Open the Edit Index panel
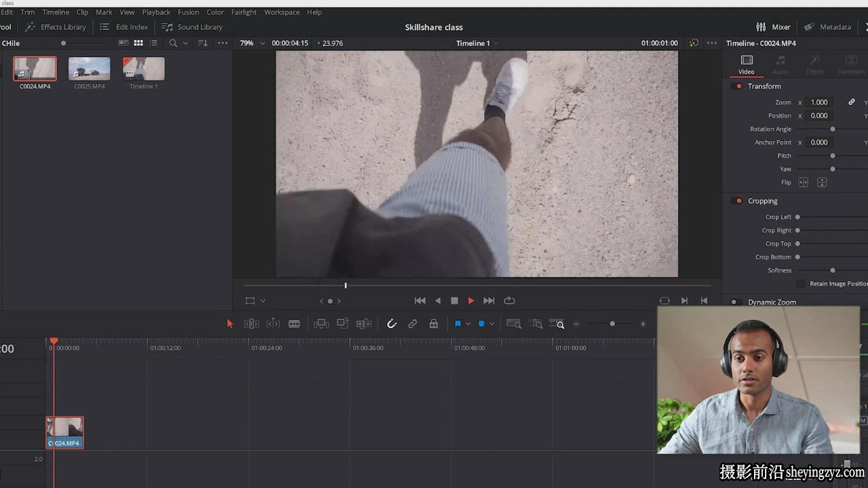 tap(123, 27)
